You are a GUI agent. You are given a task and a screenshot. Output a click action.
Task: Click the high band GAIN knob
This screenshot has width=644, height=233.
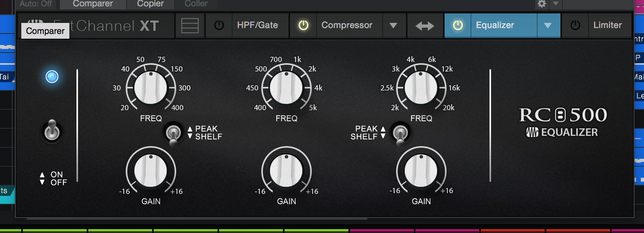[421, 171]
